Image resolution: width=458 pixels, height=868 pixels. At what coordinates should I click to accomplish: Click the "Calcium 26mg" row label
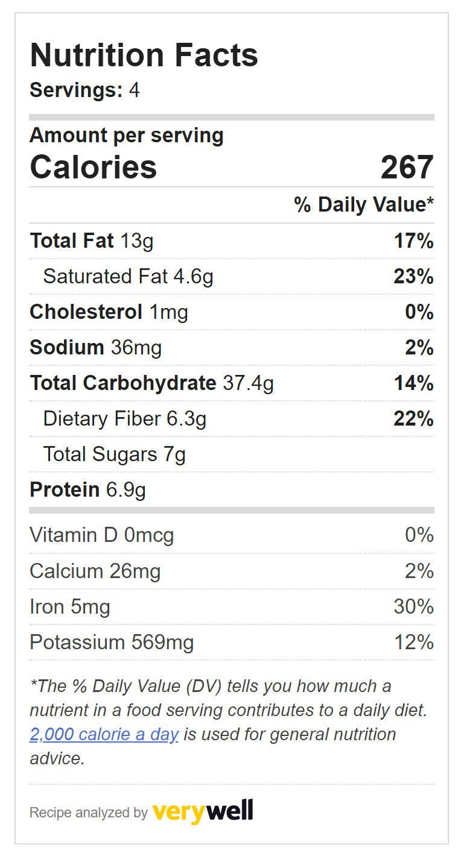click(x=95, y=571)
